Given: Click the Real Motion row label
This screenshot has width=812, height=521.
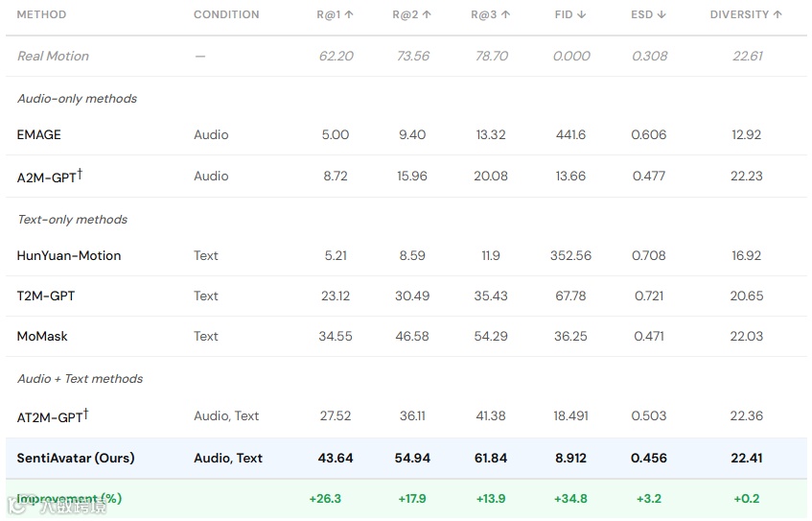Looking at the screenshot, I should pos(53,56).
